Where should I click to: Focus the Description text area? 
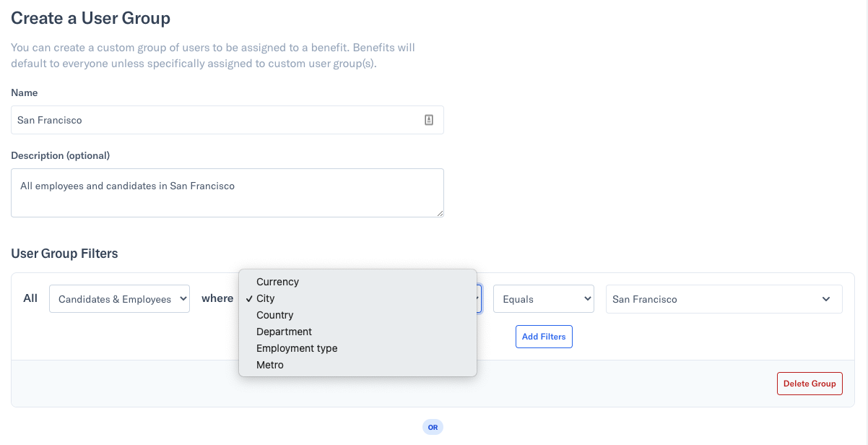click(227, 193)
